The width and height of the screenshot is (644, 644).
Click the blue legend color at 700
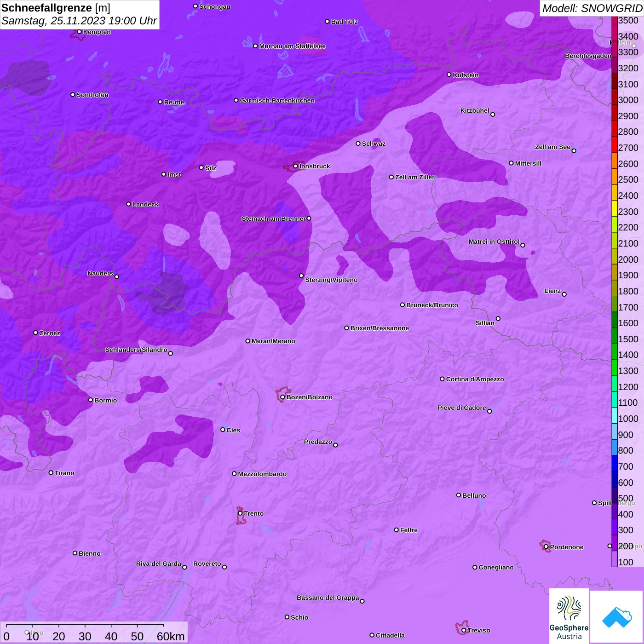[614, 463]
